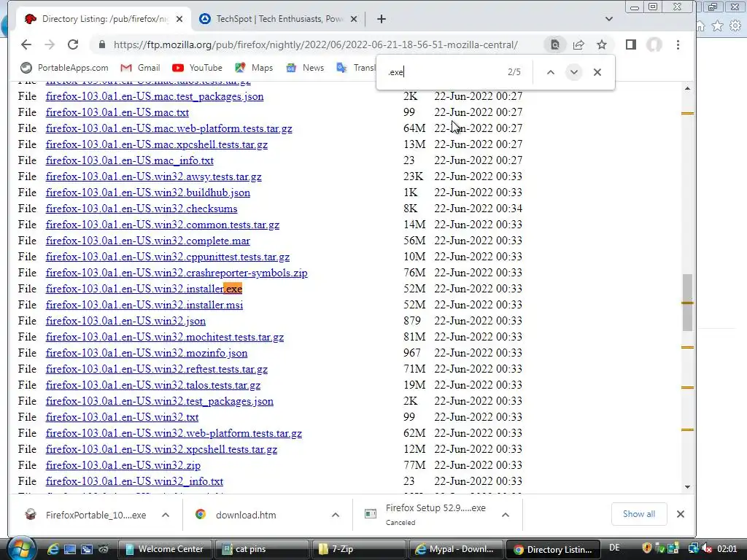
Task: Reload the directory listing page
Action: click(x=73, y=44)
